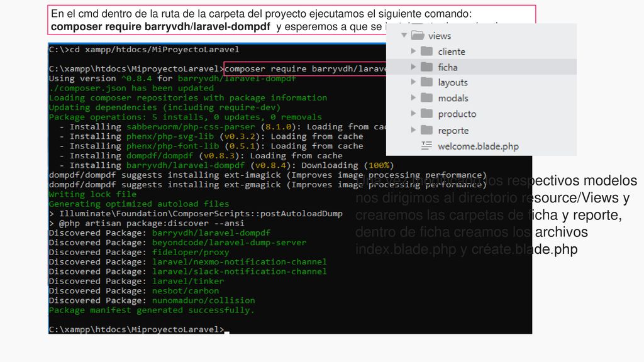Click discovered 'nunomaduro/collision' package

203,300
